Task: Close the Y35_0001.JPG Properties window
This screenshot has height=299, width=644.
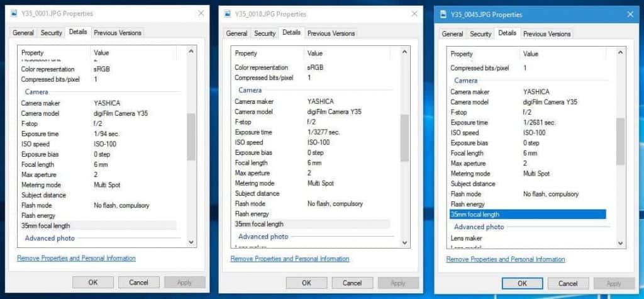Action: [201, 13]
